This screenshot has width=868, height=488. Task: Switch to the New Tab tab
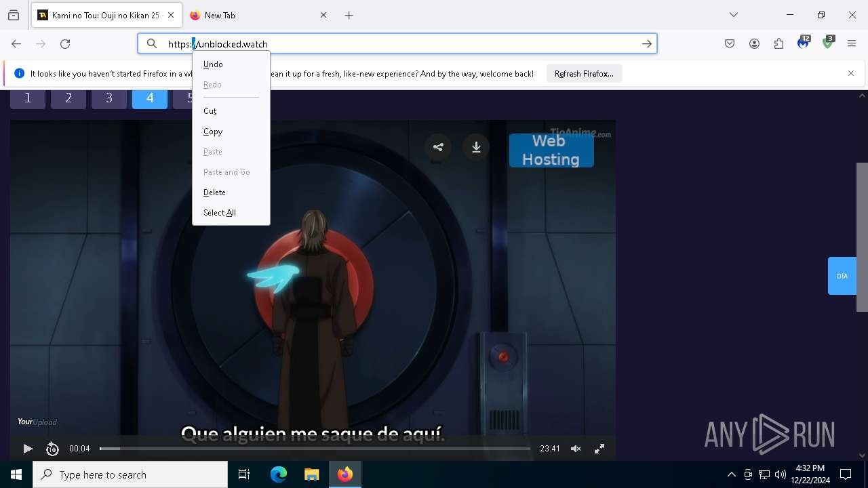click(x=258, y=15)
